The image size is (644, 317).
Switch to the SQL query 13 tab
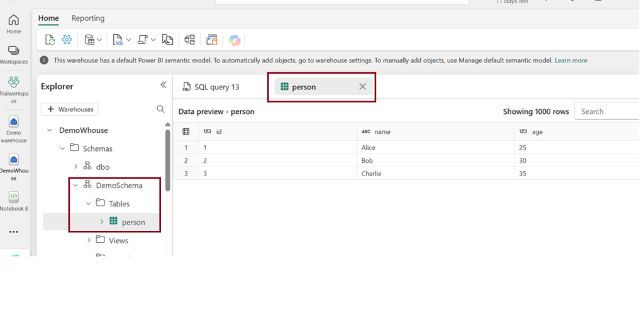click(x=211, y=87)
